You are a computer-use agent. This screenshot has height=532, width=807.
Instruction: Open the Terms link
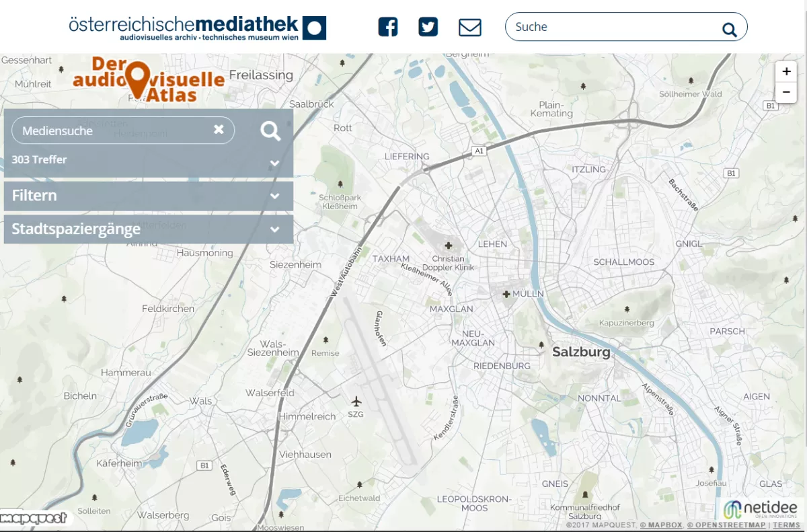click(x=786, y=525)
